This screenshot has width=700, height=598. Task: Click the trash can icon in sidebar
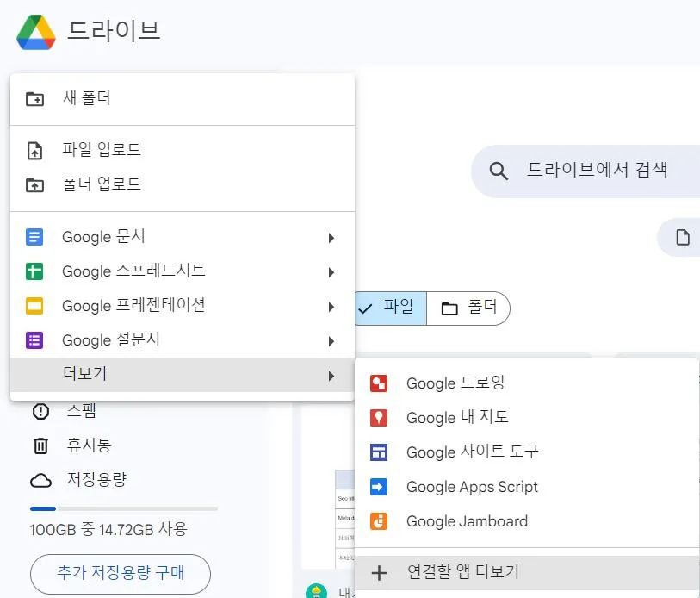[x=40, y=445]
